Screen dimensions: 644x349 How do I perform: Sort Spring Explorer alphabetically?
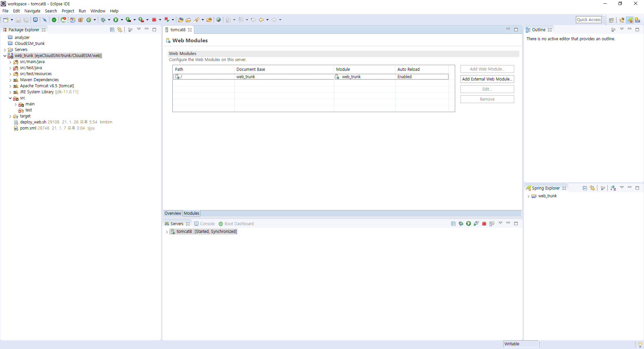coord(613,188)
